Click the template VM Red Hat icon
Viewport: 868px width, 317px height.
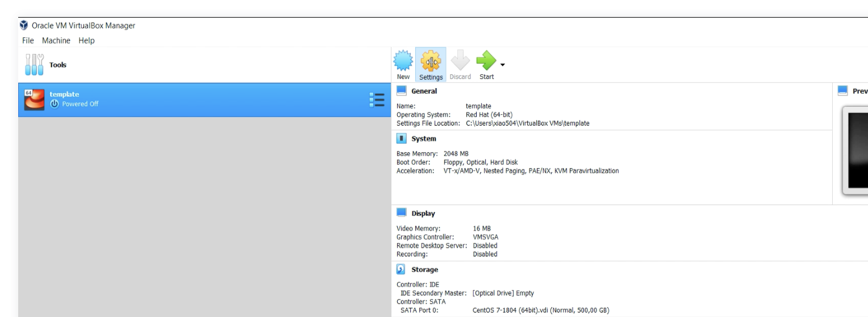click(x=35, y=99)
